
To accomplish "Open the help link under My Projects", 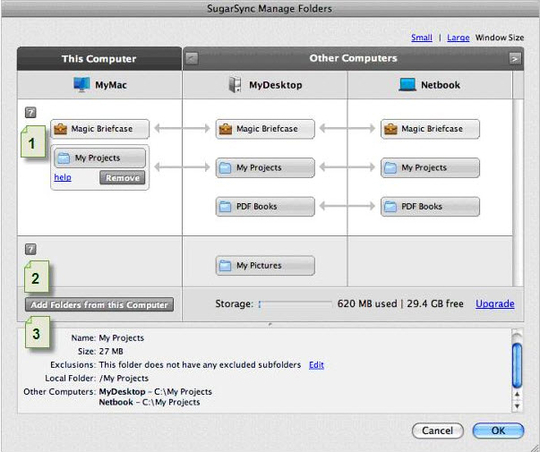I will pos(63,177).
